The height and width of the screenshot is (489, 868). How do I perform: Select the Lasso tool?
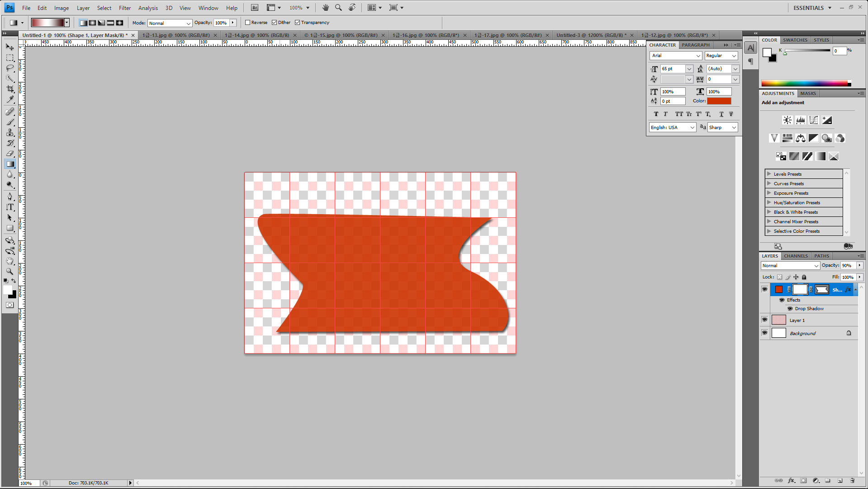pos(10,68)
